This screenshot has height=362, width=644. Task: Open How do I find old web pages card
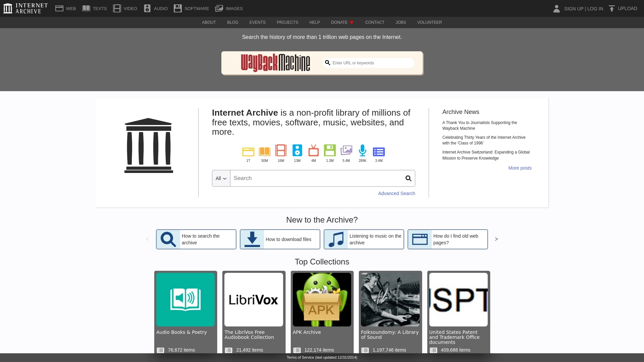448,239
